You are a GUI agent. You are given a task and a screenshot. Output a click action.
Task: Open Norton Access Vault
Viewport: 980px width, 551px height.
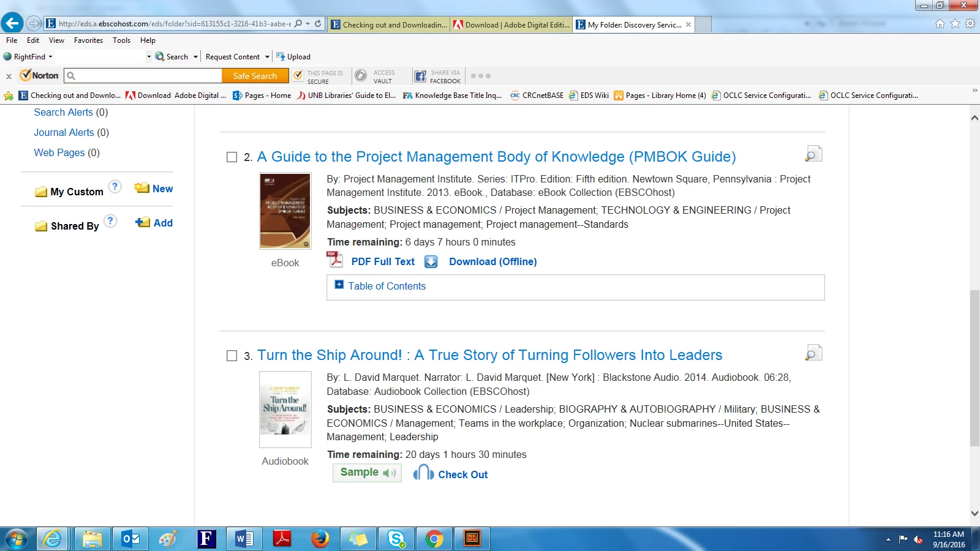click(375, 76)
